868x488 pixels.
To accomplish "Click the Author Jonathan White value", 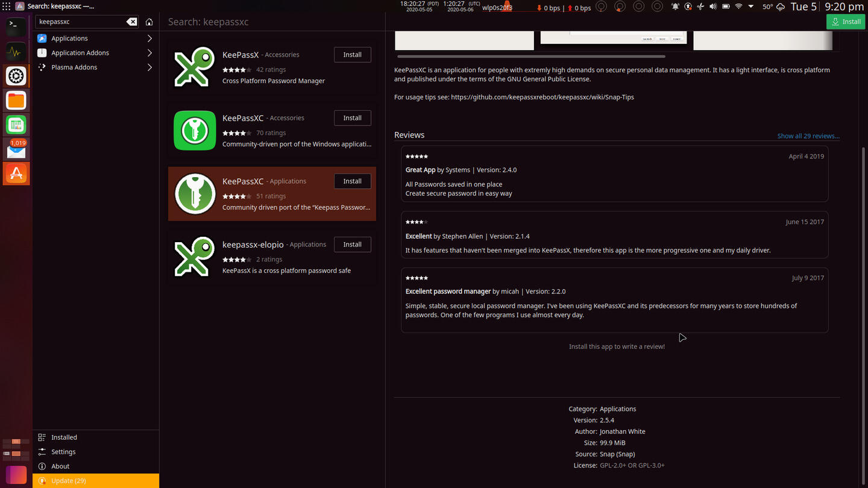I will tap(622, 432).
